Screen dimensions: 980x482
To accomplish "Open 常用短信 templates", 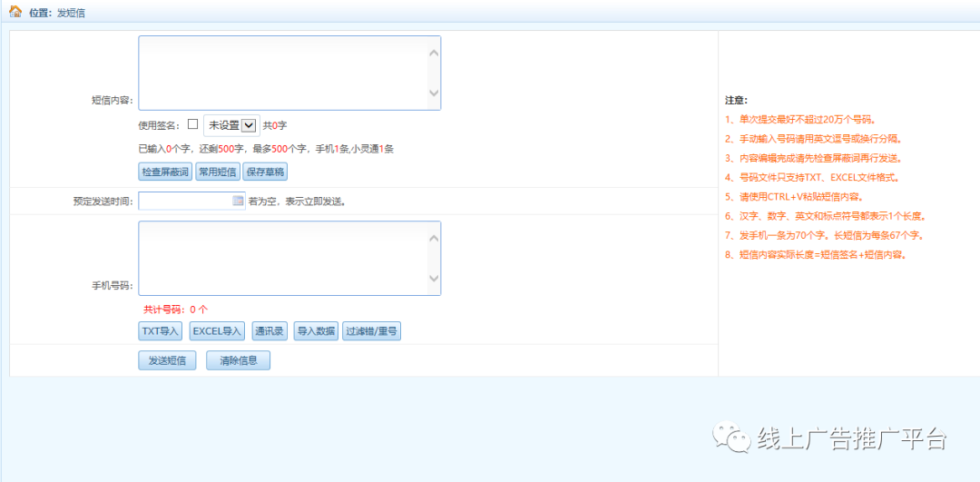I will [x=218, y=172].
